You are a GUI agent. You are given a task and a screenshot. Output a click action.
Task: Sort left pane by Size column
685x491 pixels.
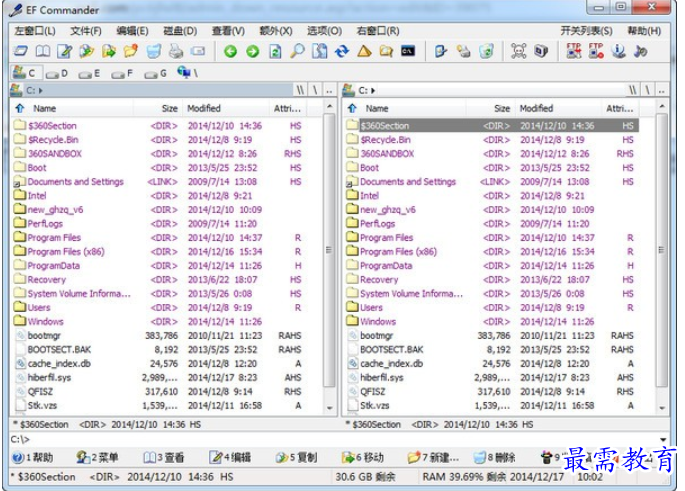click(x=170, y=108)
